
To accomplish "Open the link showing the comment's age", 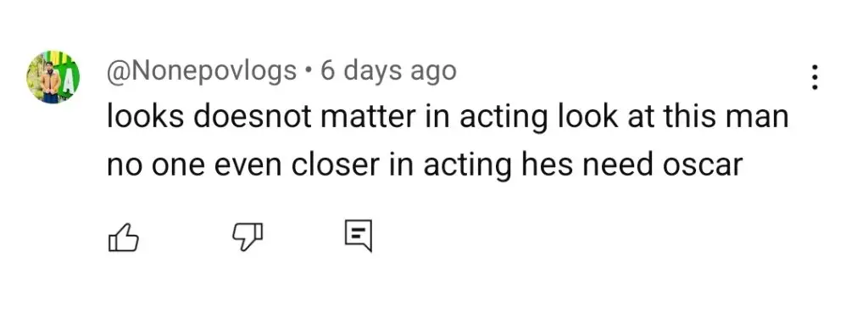I will pos(388,71).
